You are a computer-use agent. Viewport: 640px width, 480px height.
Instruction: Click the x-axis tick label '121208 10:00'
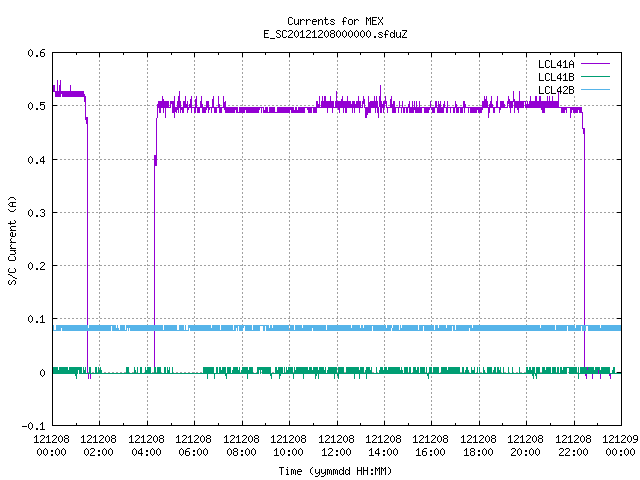point(289,446)
